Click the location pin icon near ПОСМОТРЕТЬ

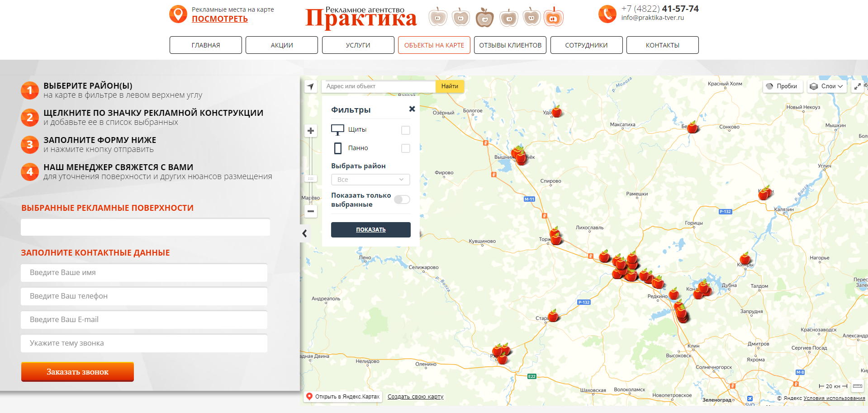point(178,14)
